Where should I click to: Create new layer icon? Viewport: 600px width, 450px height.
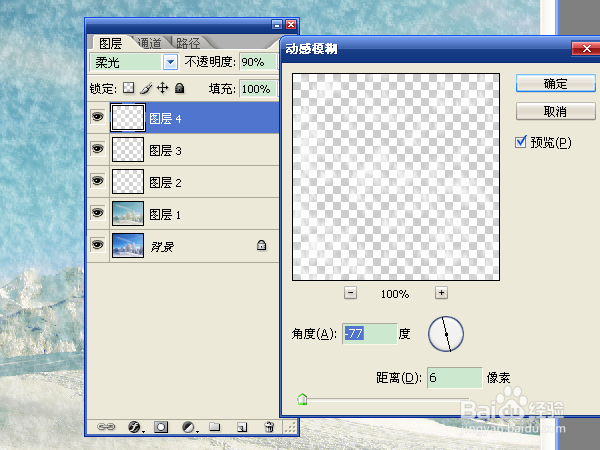[x=242, y=427]
